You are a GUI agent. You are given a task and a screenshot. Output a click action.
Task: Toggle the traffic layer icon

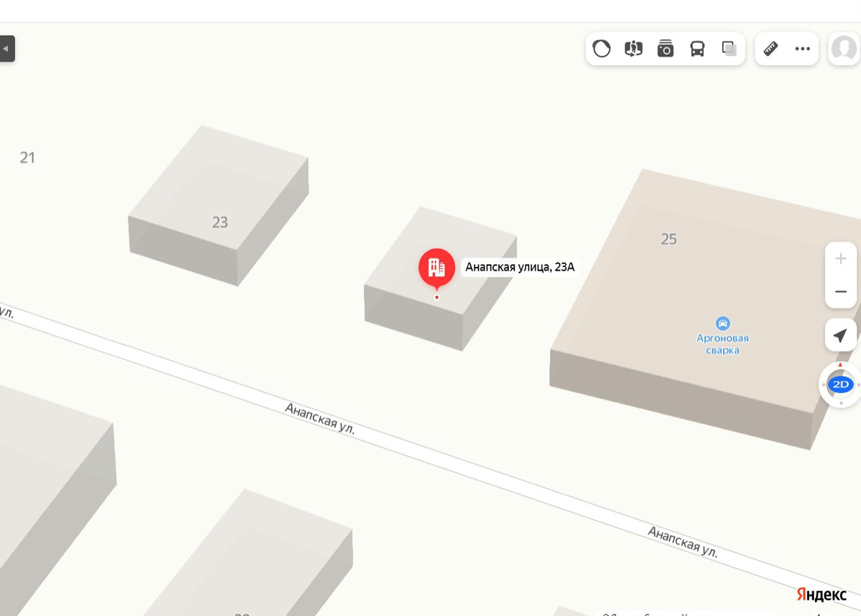pyautogui.click(x=601, y=48)
